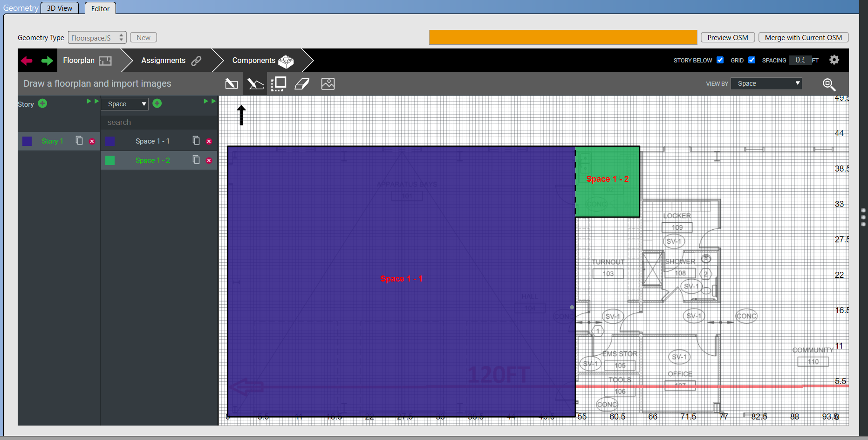Click the grid Spacing value field
868x440 pixels.
pyautogui.click(x=800, y=60)
